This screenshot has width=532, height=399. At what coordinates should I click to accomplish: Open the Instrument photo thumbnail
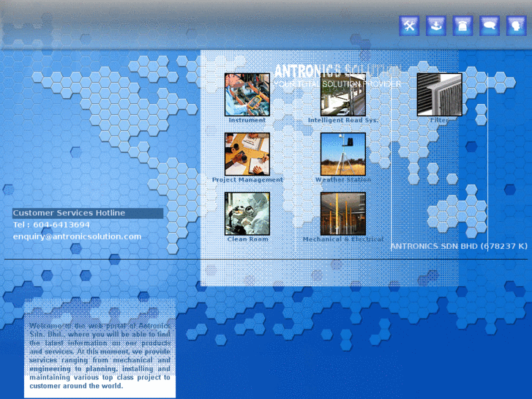pos(247,94)
